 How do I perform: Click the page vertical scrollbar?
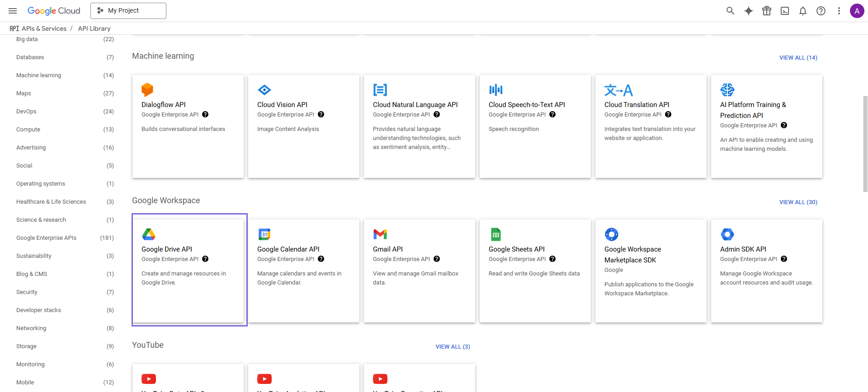[x=865, y=144]
